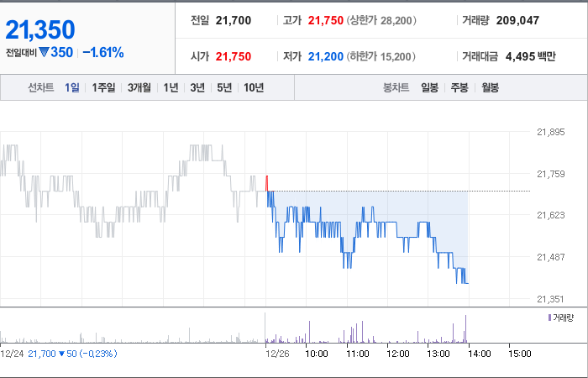The image size is (588, 378).
Task: Switch to the 1주일 line chart
Action: pyautogui.click(x=103, y=87)
